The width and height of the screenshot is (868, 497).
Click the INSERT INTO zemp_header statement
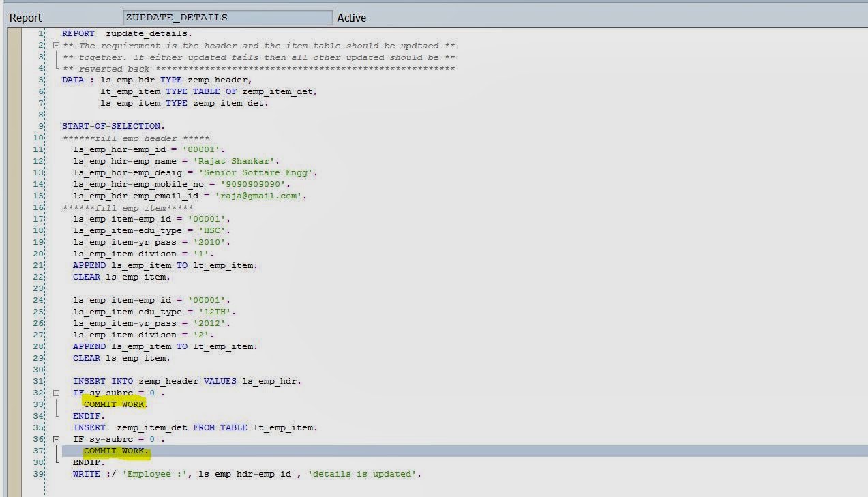(187, 381)
